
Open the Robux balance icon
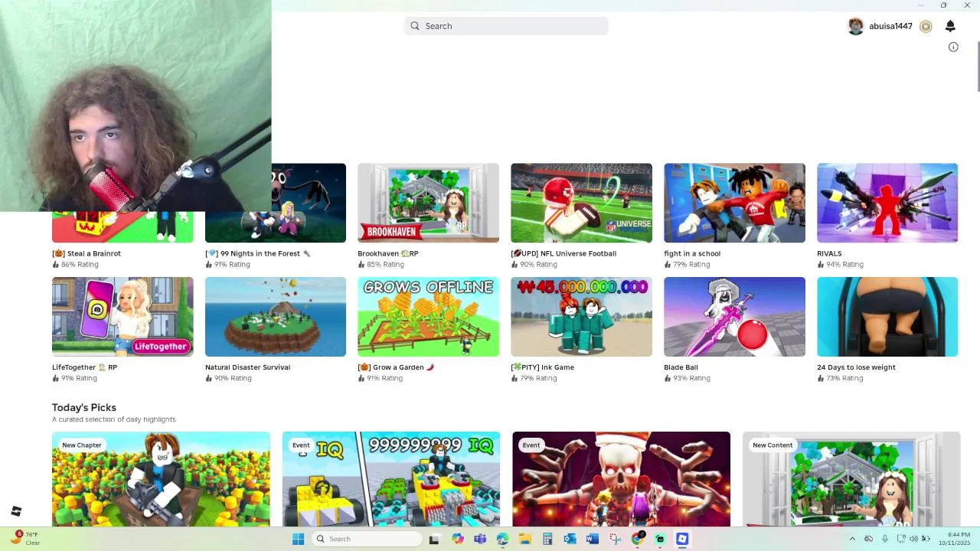pos(926,26)
